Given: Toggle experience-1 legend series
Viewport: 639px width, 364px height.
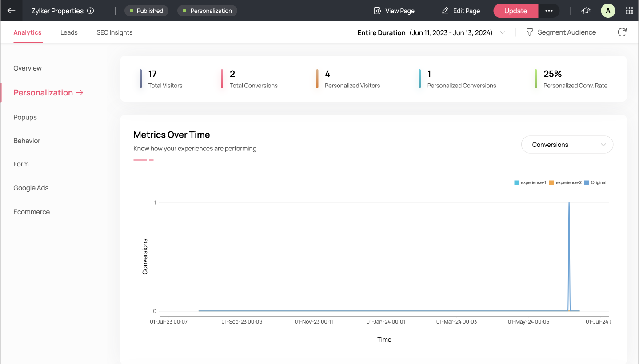Looking at the screenshot, I should 530,182.
